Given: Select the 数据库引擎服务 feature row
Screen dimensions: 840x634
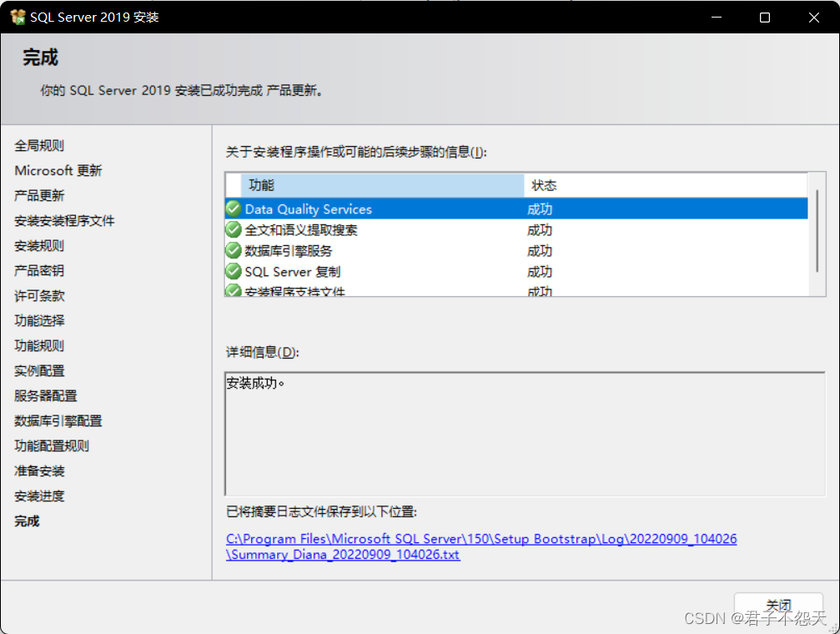Looking at the screenshot, I should pyautogui.click(x=516, y=250).
